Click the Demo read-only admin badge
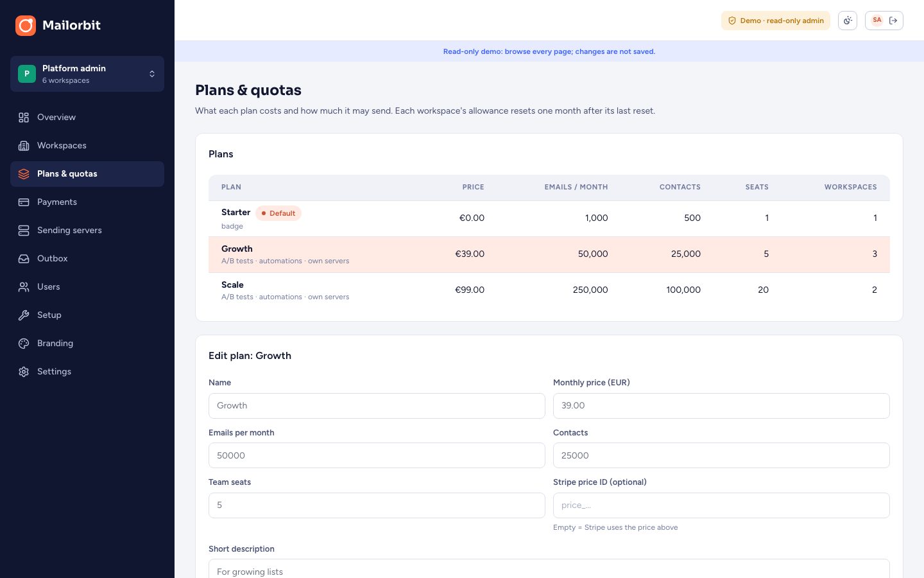 (x=776, y=21)
